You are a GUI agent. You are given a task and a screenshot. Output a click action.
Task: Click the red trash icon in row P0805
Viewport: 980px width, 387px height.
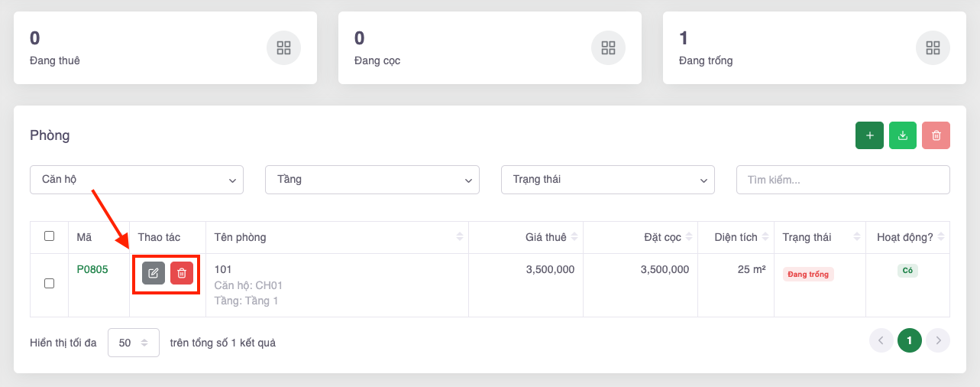[x=182, y=273]
